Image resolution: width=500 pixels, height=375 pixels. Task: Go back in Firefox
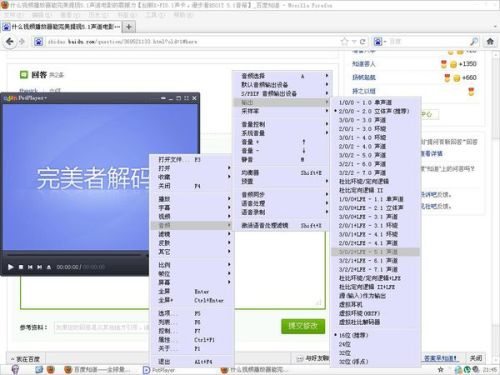point(10,42)
